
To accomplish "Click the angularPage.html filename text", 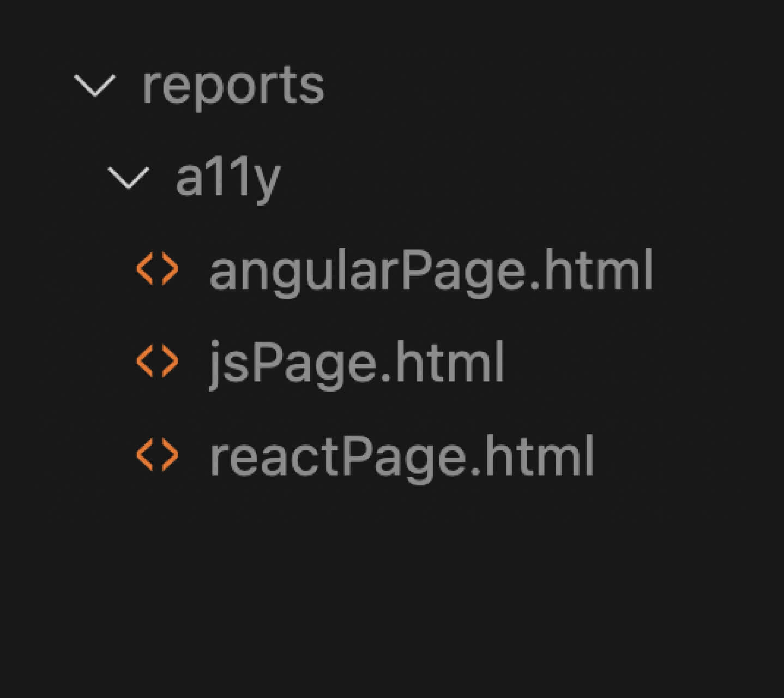I will [x=431, y=270].
